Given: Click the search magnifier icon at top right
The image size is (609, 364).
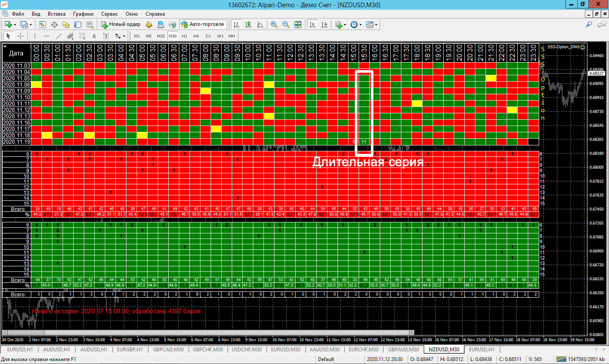Looking at the screenshot, I should 589,25.
